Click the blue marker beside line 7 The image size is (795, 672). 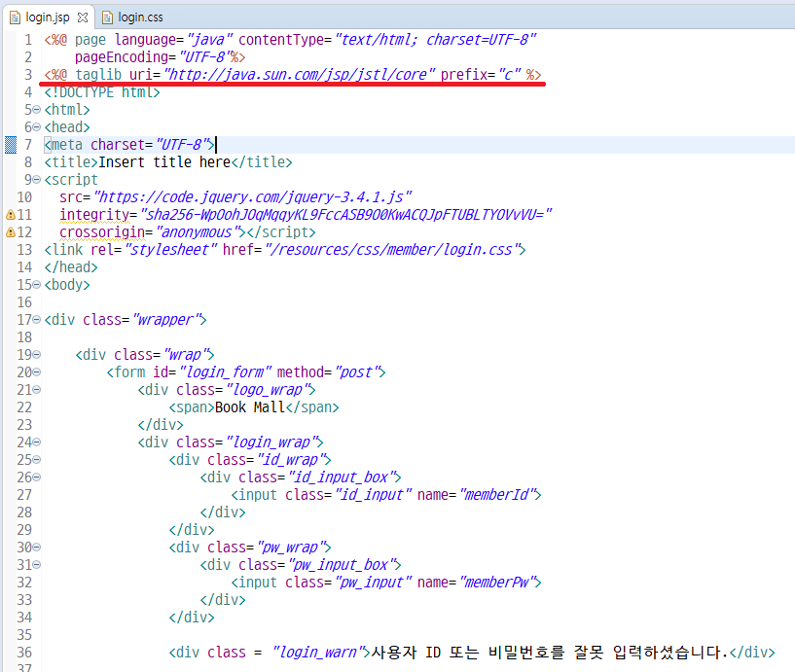tap(11, 145)
